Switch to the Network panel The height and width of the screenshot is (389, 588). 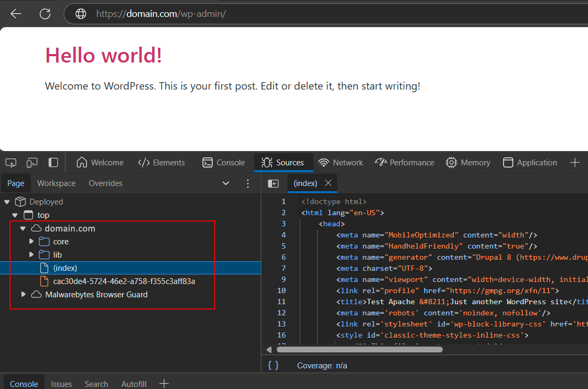pos(340,162)
